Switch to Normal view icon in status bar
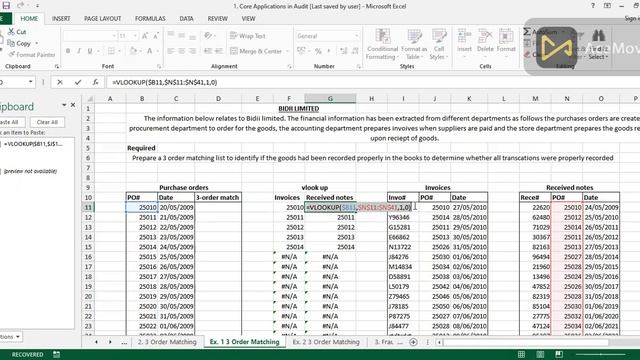Image resolution: width=640 pixels, height=360 pixels. click(x=521, y=354)
